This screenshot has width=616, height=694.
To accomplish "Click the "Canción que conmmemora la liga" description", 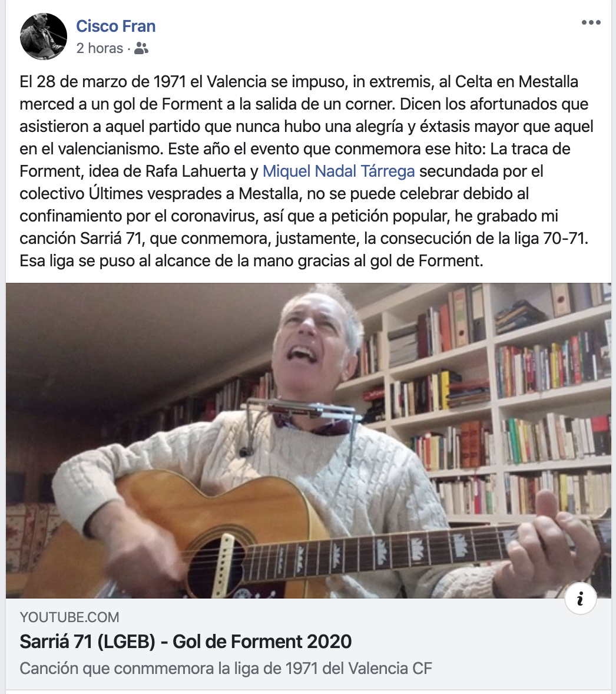I will (226, 668).
